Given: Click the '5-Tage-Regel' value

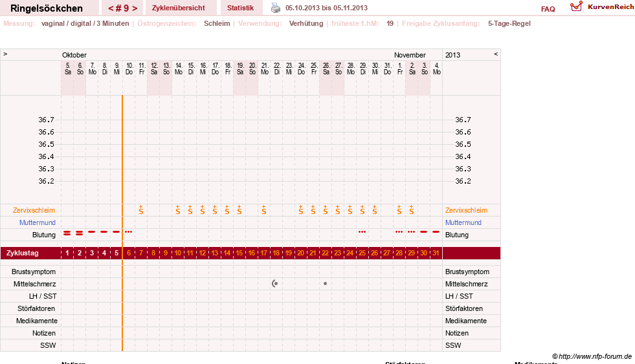Looking at the screenshot, I should [x=509, y=23].
